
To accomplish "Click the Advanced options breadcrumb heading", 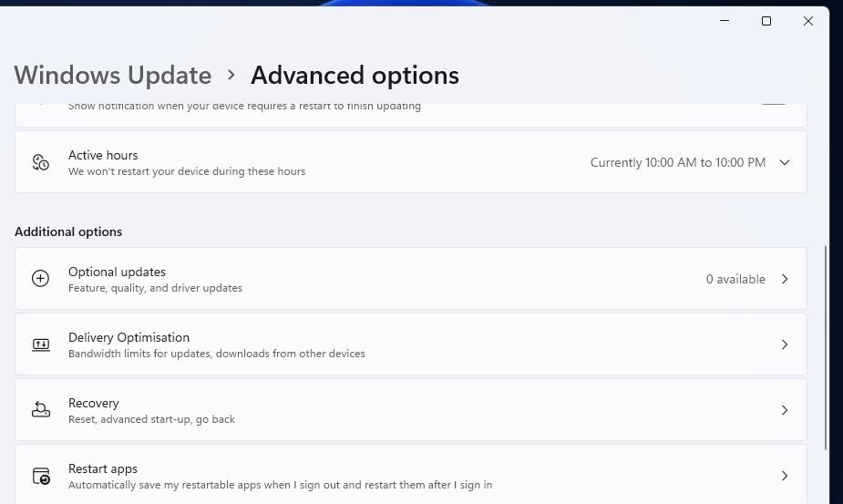I will [x=355, y=75].
